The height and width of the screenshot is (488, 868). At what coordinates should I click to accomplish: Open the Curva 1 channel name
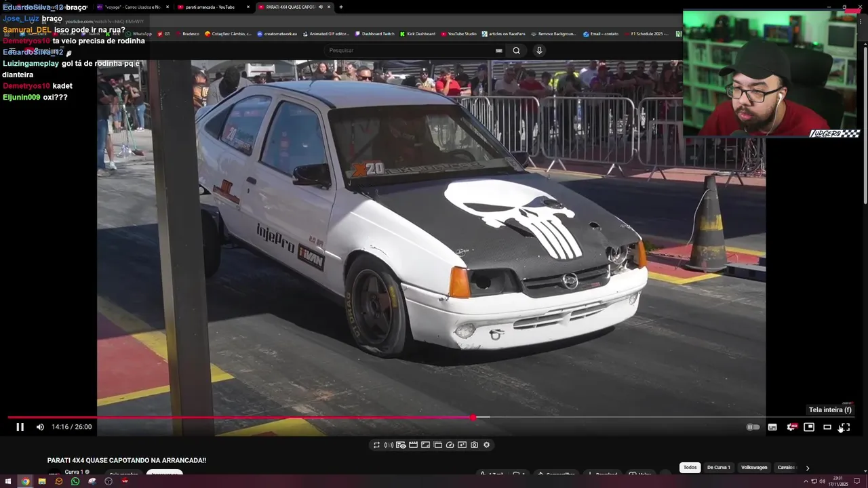[74, 472]
